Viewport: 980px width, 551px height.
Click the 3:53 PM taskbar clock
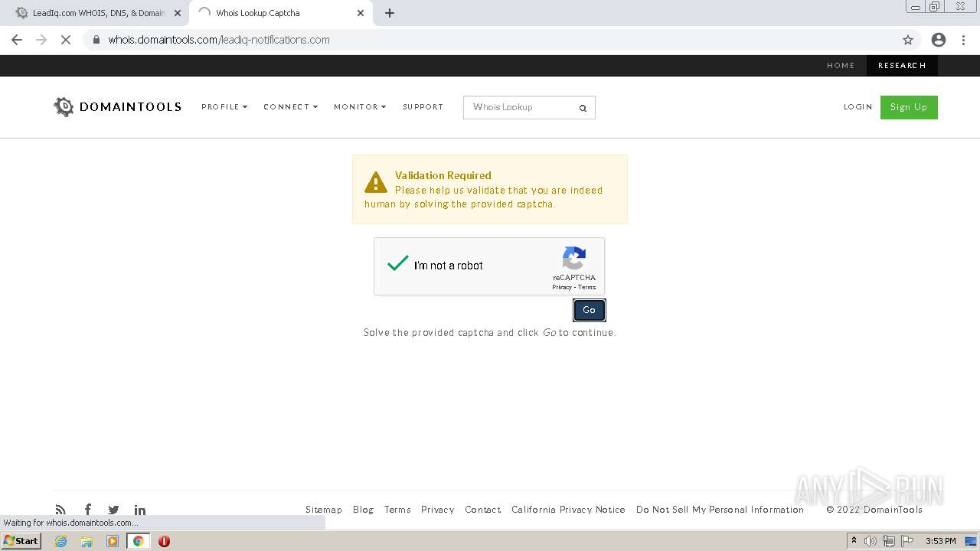click(941, 541)
